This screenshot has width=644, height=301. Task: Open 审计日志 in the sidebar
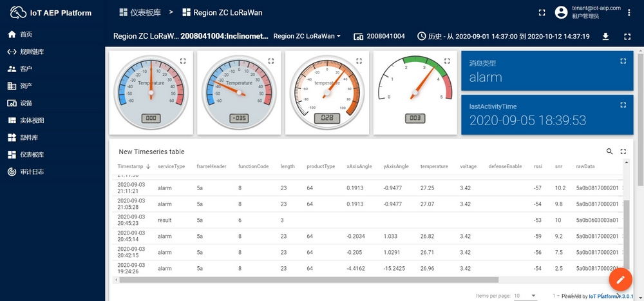tap(31, 171)
